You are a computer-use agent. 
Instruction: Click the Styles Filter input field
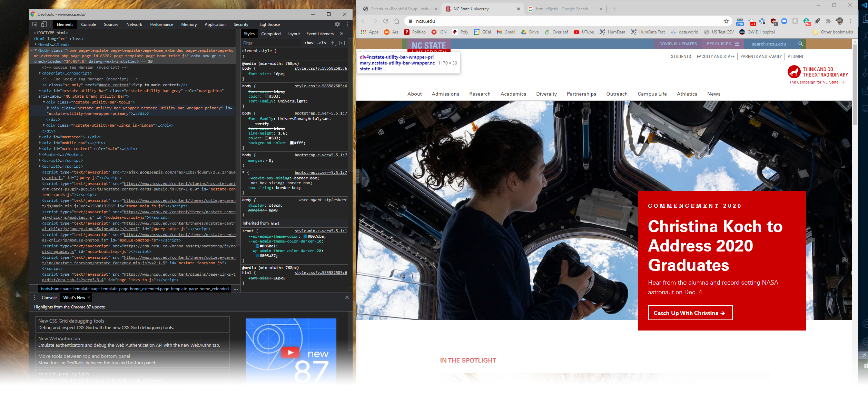(x=271, y=43)
